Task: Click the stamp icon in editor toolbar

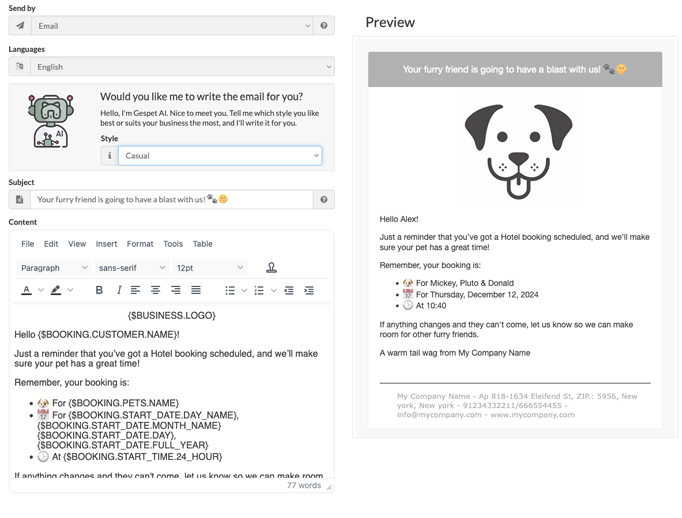Action: point(271,267)
